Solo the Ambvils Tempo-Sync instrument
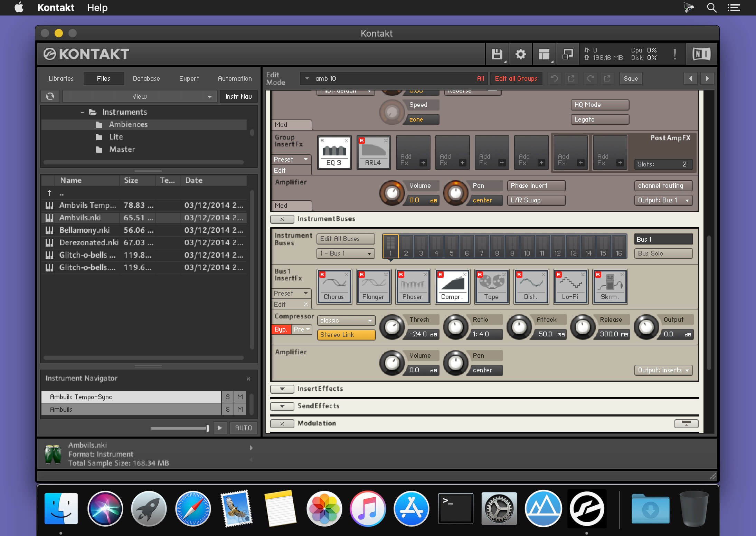Viewport: 756px width, 536px height. pyautogui.click(x=227, y=397)
